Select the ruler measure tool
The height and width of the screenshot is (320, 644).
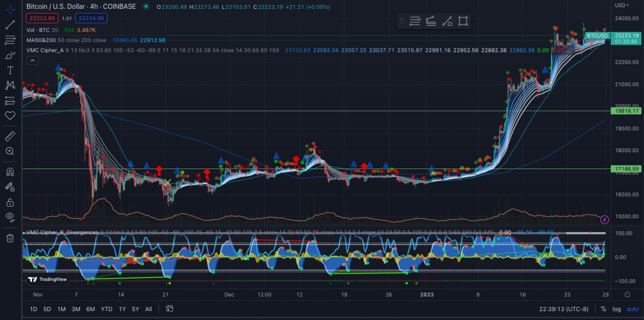10,136
